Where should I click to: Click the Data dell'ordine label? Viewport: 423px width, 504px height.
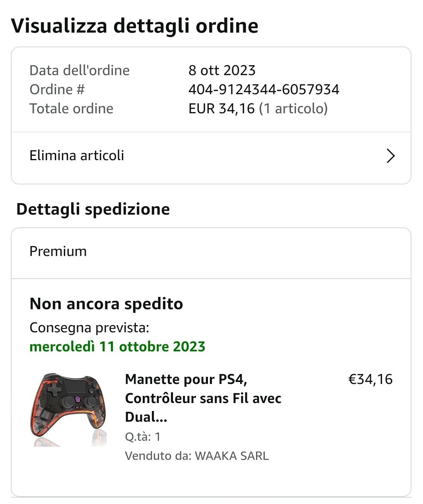coord(80,70)
